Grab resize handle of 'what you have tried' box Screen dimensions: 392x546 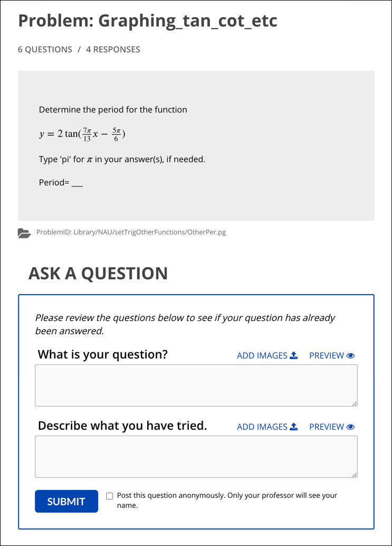(x=355, y=475)
